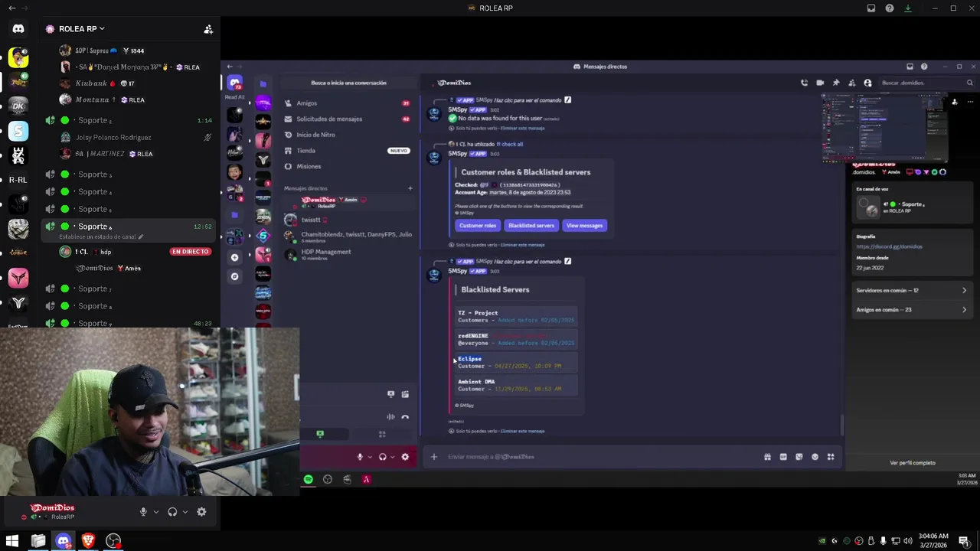
Task: Click EN DIRECTO live badge
Action: [x=191, y=252]
